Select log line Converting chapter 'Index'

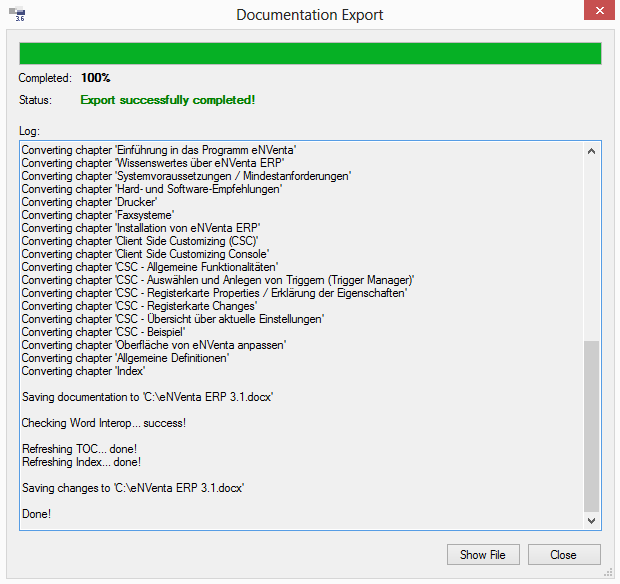tap(83, 372)
